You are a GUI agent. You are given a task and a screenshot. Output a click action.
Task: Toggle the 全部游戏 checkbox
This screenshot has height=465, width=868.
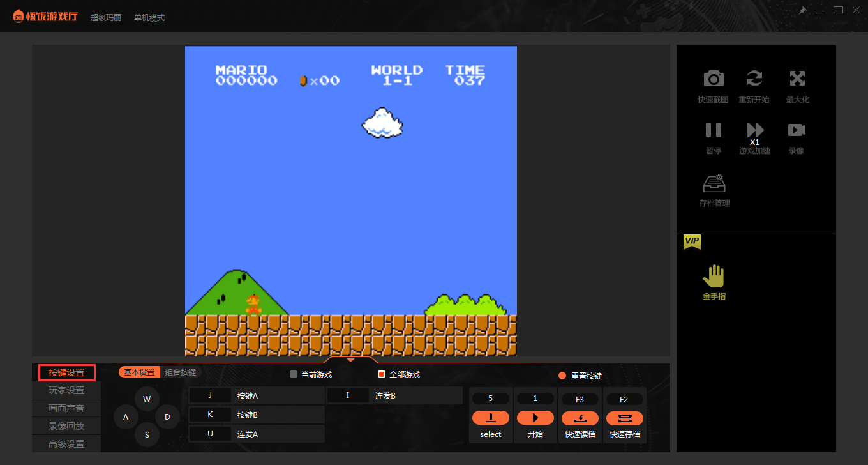382,374
